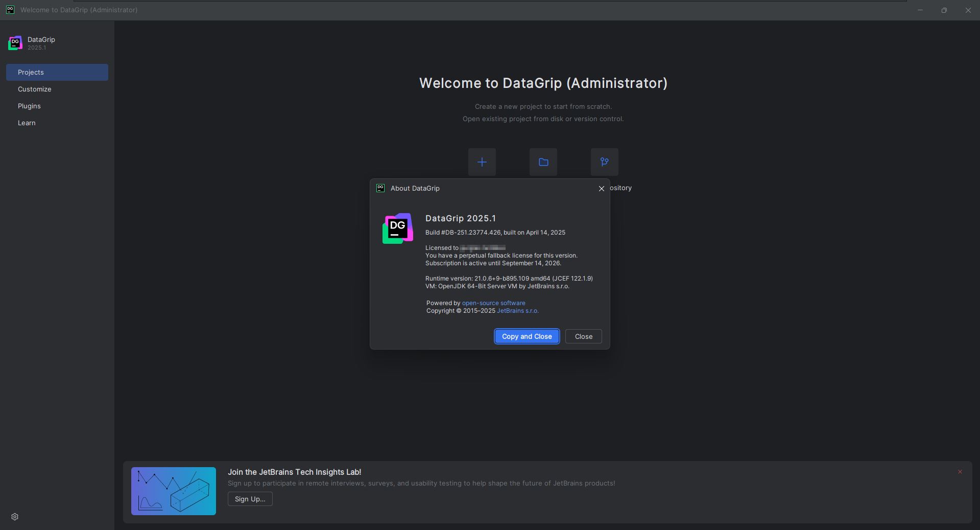980x530 pixels.
Task: Click the DataGrip logo in sidebar
Action: tap(15, 43)
